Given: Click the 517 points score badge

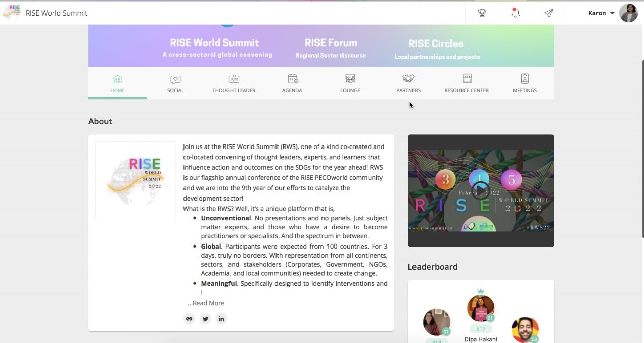Looking at the screenshot, I should click(481, 329).
